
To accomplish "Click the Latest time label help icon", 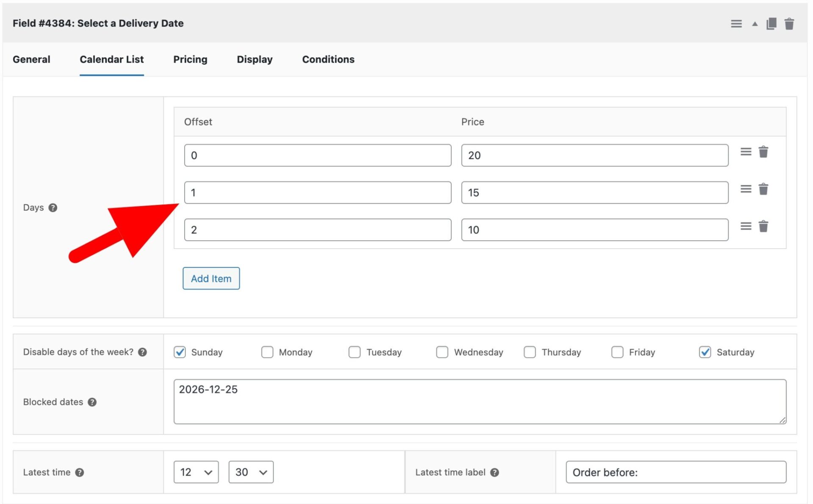I will (494, 472).
